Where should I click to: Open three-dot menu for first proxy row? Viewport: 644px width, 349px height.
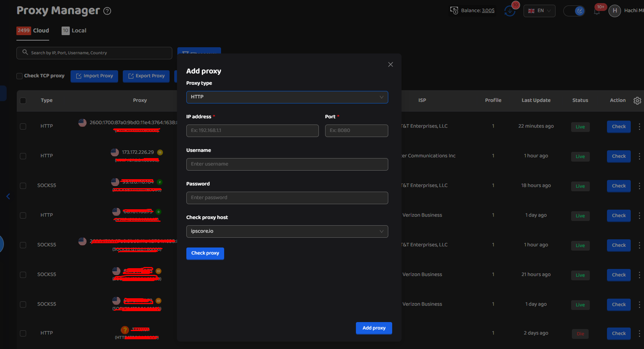click(639, 126)
